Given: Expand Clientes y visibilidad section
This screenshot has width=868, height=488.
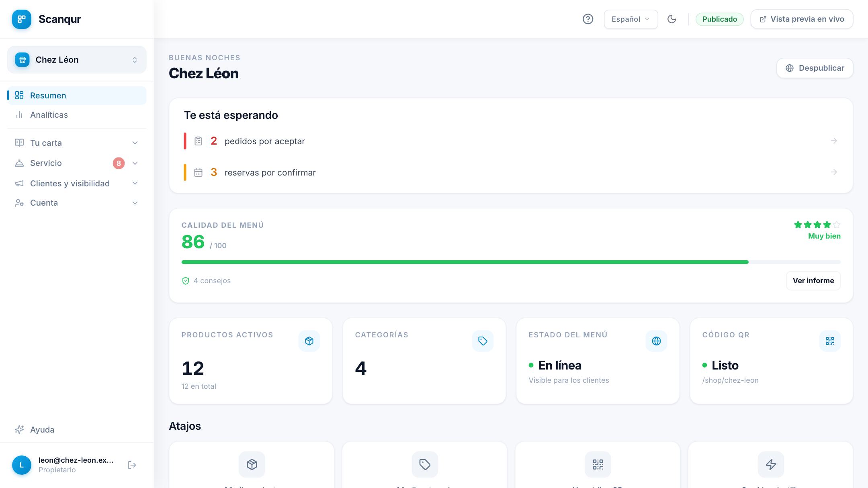Looking at the screenshot, I should (77, 183).
